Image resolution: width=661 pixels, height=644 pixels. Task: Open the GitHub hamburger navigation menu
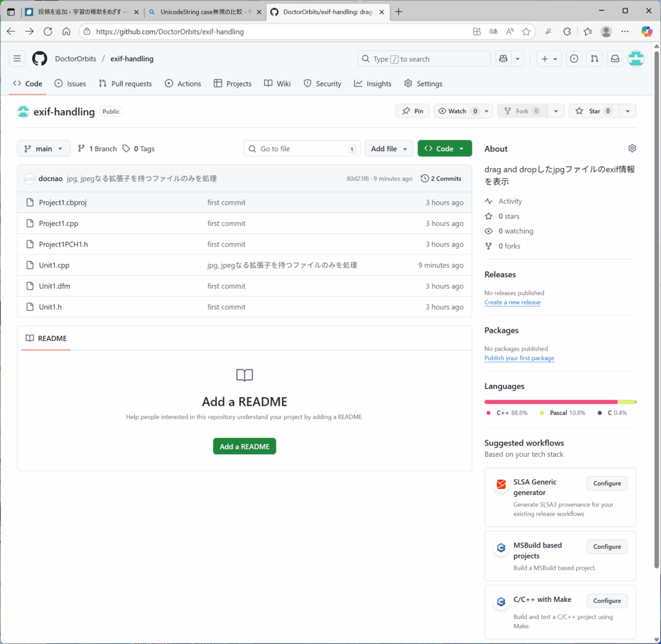point(17,59)
